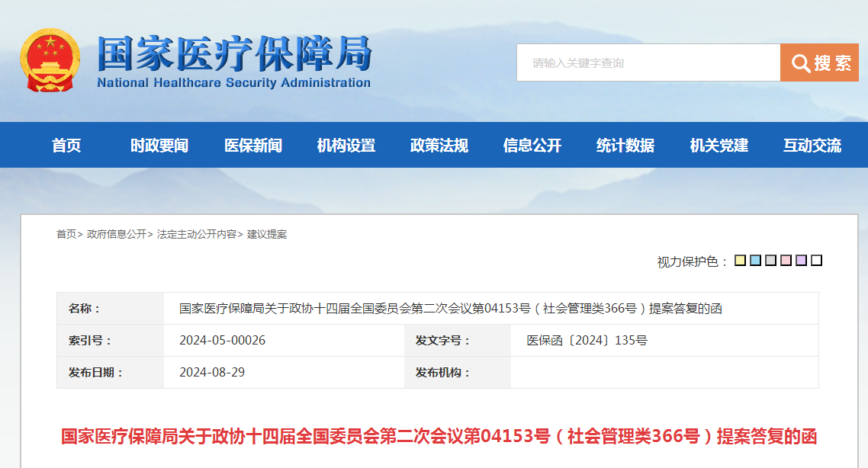Screen dimensions: 868x468
Task: Open the 医保新闻 navigation item
Action: (253, 146)
